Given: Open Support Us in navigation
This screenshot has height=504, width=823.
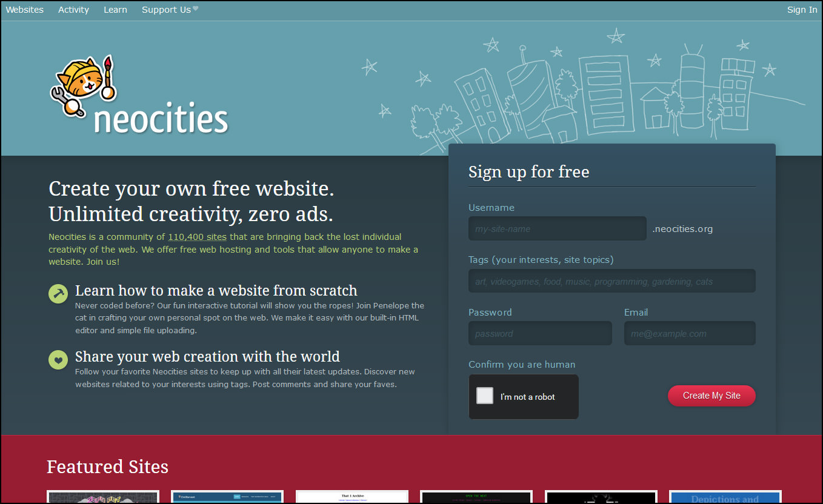Looking at the screenshot, I should [x=166, y=10].
